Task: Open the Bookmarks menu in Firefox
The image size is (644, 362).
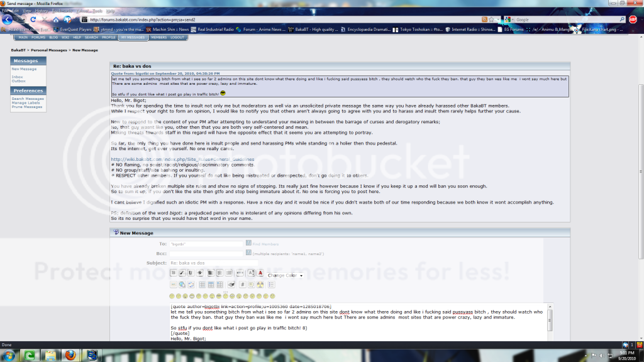Action: click(62, 11)
